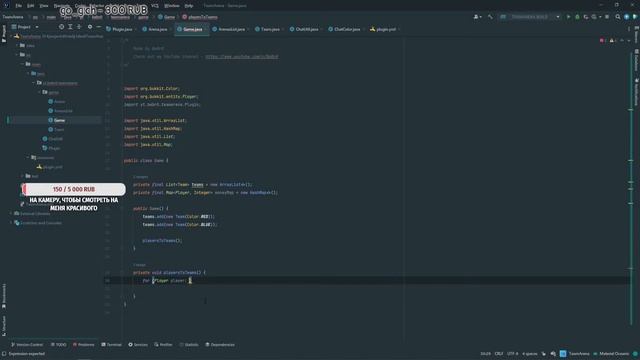Click the 4 spaces indent indicator
This screenshot has width=640, height=360.
pos(530,354)
